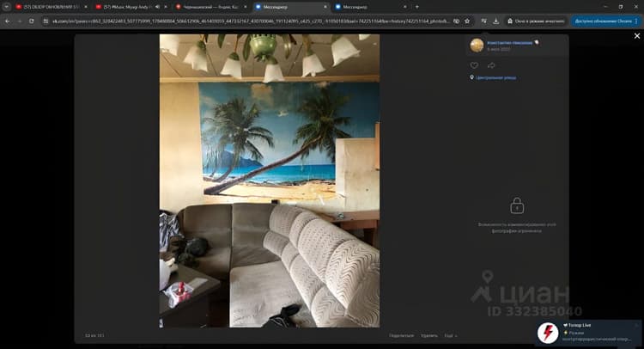Close the active Мессенджер tab

[x=325, y=7]
